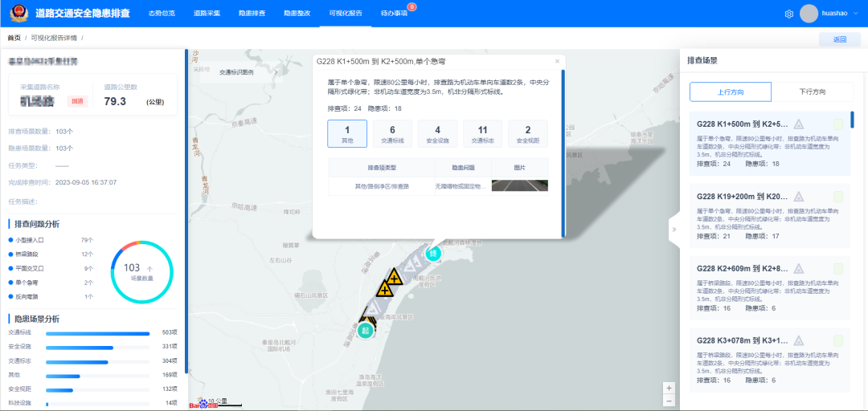
Task: Open the 待办事项 menu item
Action: pos(394,14)
